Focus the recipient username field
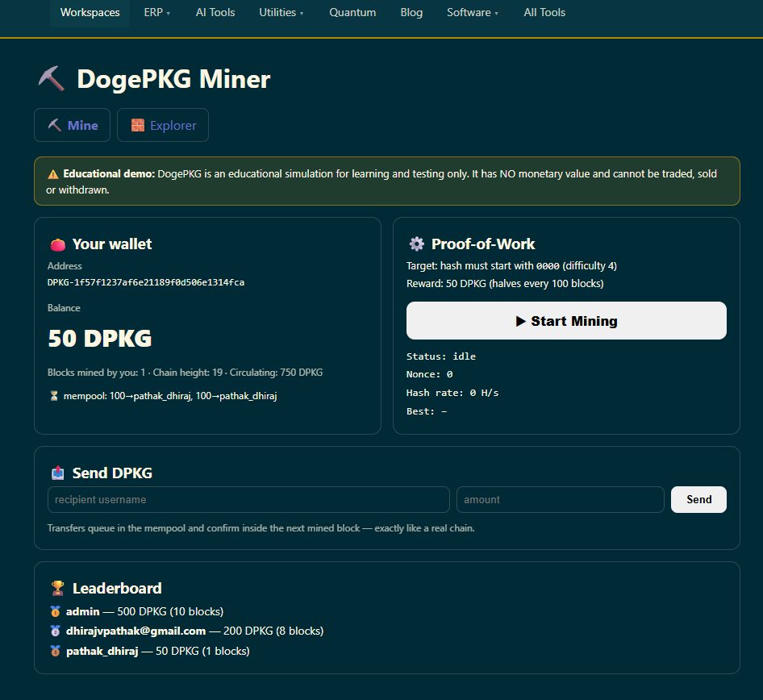Viewport: 763px width, 700px height. click(248, 499)
